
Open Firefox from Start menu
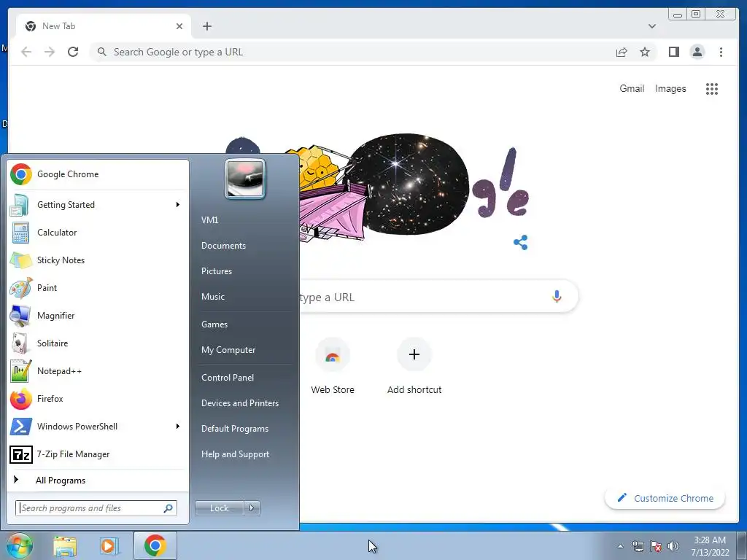click(x=98, y=399)
